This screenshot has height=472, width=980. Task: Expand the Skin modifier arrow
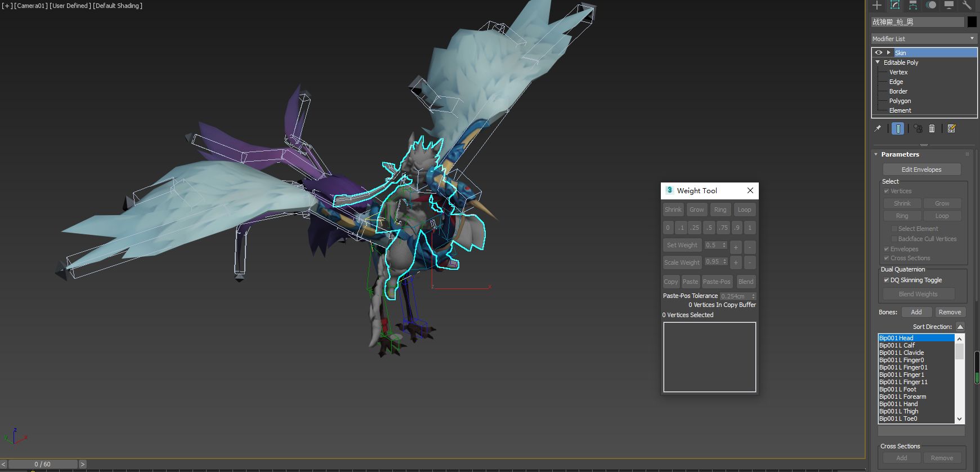tap(889, 52)
